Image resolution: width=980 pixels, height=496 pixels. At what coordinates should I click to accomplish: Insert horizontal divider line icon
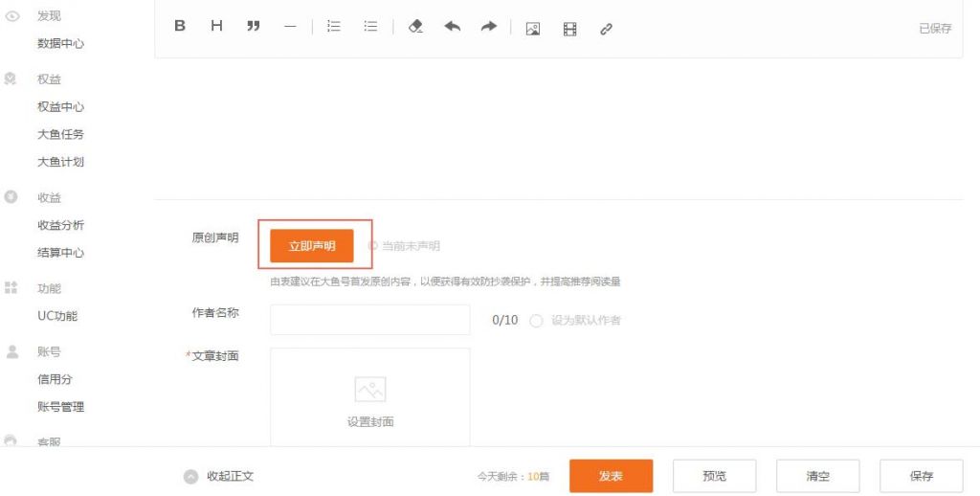pos(290,27)
